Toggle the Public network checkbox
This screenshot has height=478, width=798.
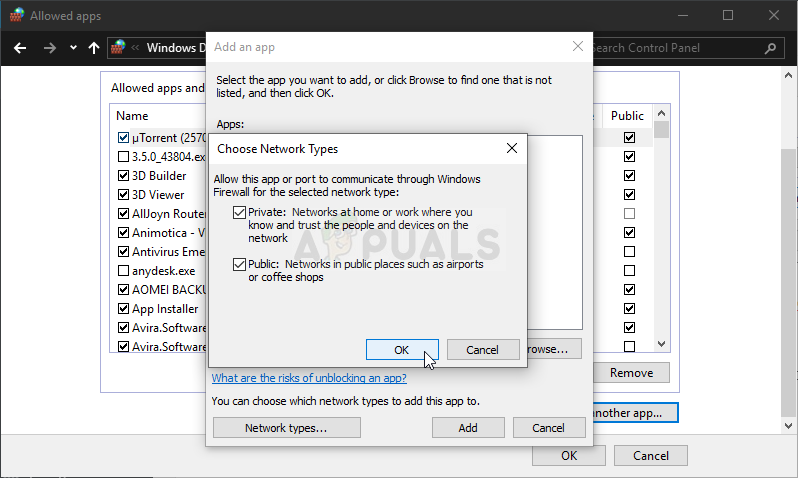tap(239, 264)
